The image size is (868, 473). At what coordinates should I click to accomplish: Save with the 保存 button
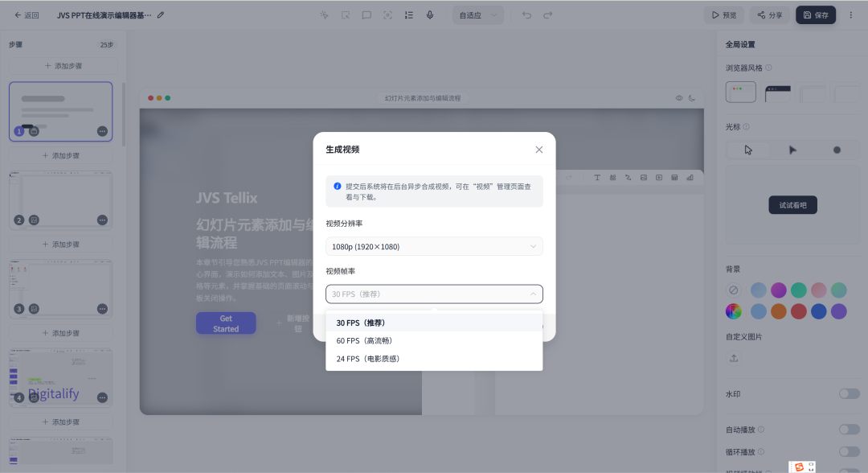click(816, 15)
